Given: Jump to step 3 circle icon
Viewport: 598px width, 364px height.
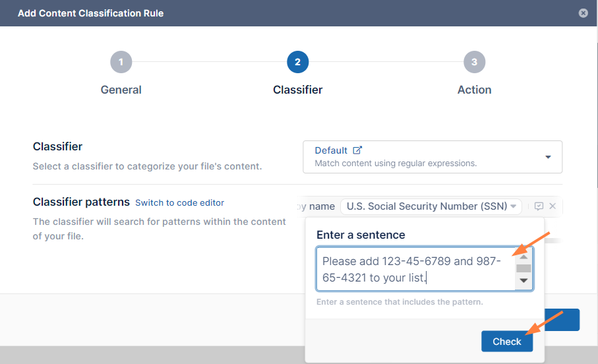Looking at the screenshot, I should point(474,63).
